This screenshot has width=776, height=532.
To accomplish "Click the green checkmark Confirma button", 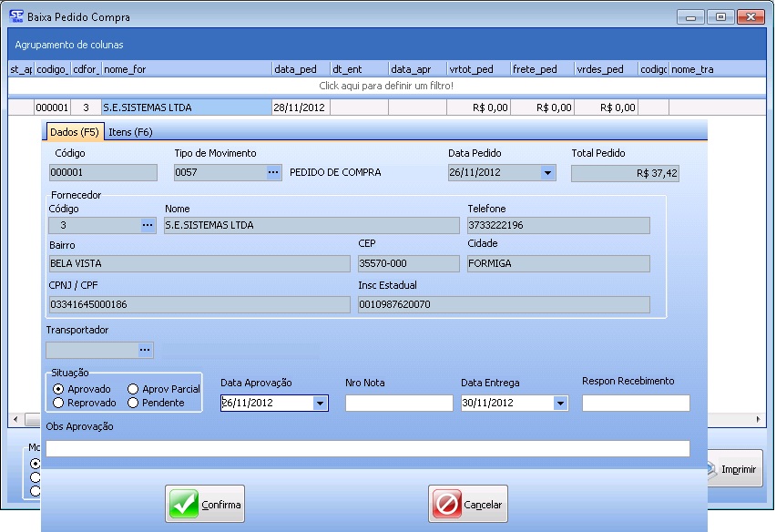I will tap(205, 504).
